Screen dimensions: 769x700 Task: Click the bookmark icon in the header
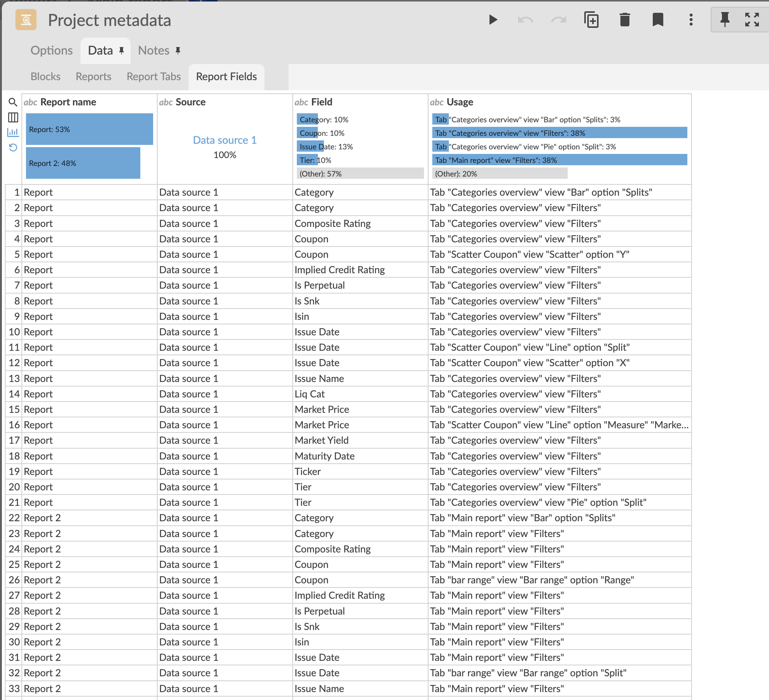(658, 20)
